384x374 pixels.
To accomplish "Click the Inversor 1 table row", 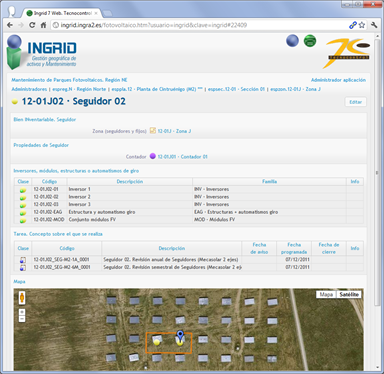I will 189,189.
